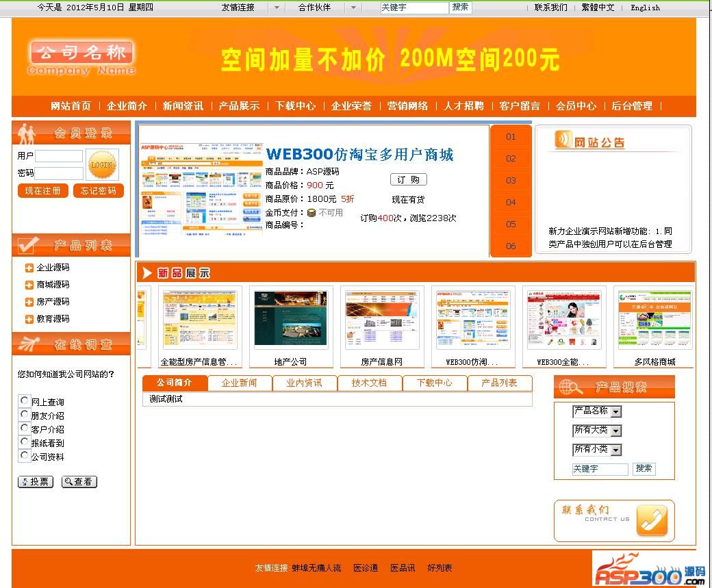Open 企业简介 in the navigation bar
712x588 pixels.
pos(127,106)
